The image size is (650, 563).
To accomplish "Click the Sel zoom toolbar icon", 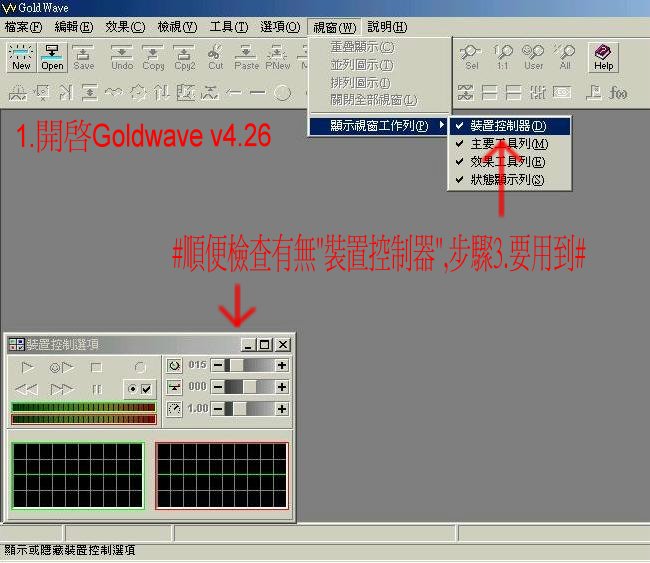I will 472,58.
